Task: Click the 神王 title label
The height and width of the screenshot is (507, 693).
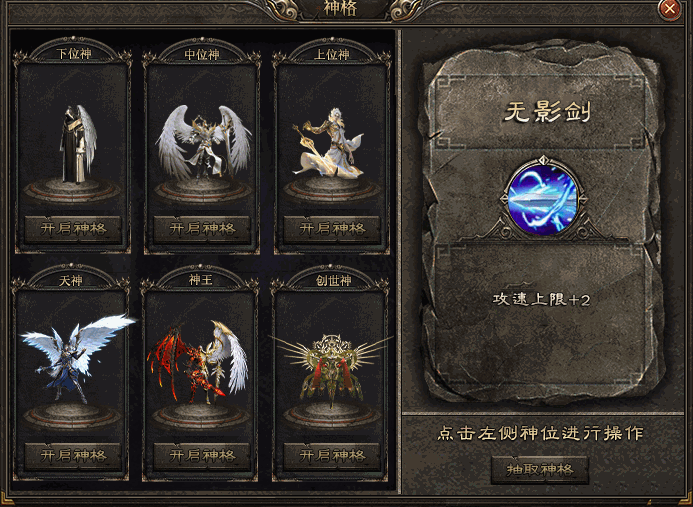Action: [x=201, y=280]
